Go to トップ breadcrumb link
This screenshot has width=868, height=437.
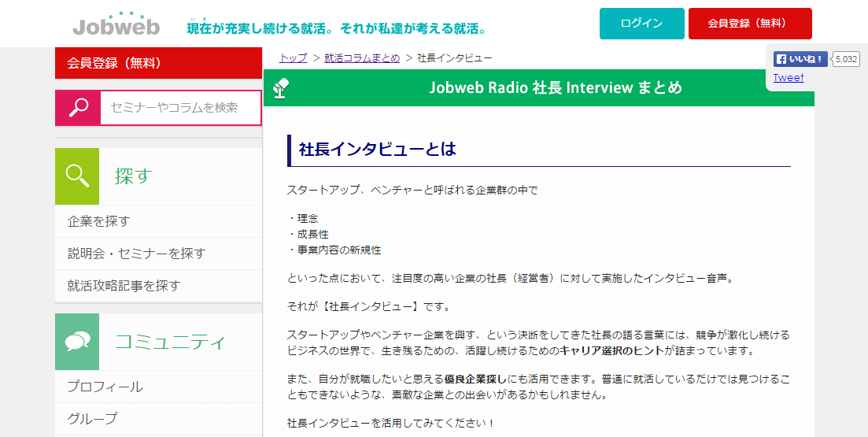294,58
